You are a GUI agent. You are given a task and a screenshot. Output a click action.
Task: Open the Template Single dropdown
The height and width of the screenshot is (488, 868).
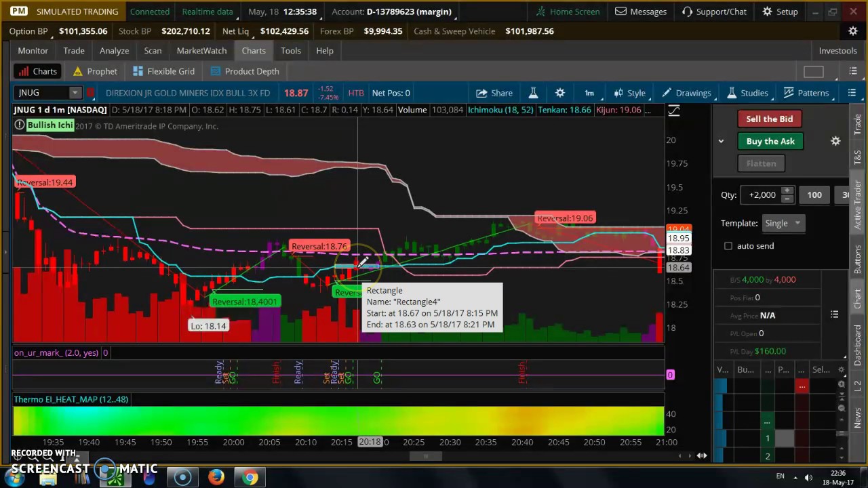coord(783,223)
